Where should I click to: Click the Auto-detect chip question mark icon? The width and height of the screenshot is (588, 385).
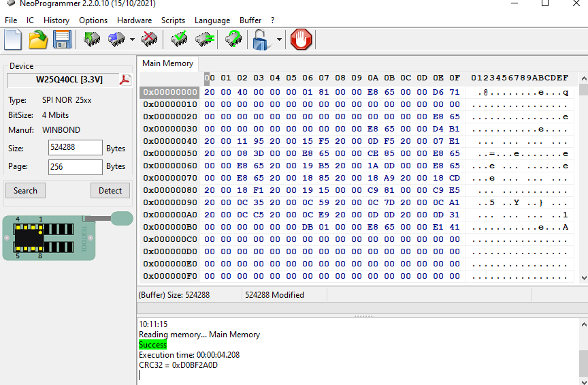(x=233, y=40)
